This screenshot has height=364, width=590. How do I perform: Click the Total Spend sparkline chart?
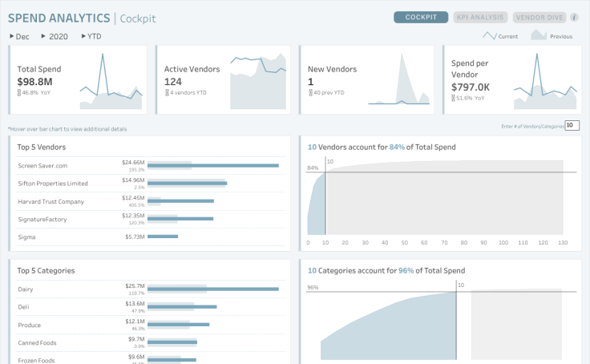pos(111,83)
